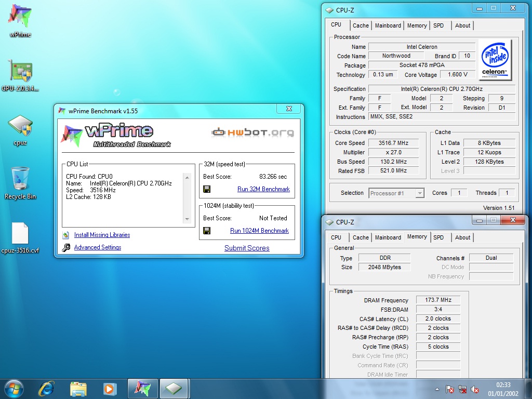Open About tab in top CPU-Z window
532x399 pixels.
tap(463, 25)
